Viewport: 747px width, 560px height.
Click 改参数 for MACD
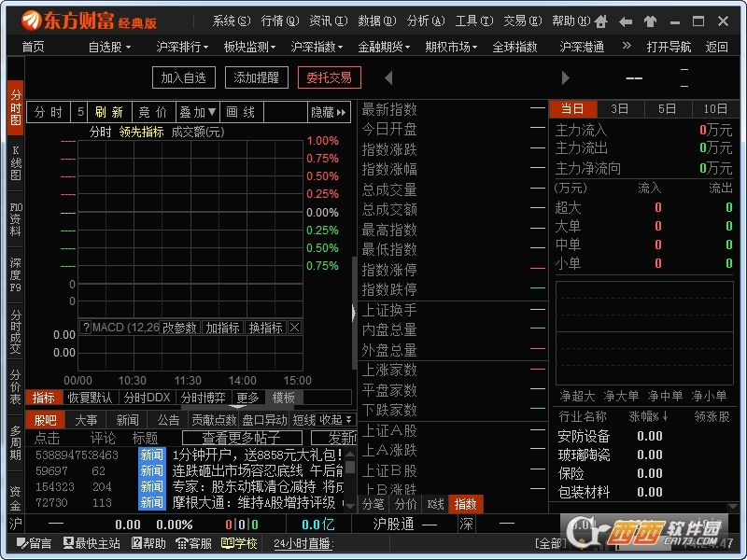179,328
